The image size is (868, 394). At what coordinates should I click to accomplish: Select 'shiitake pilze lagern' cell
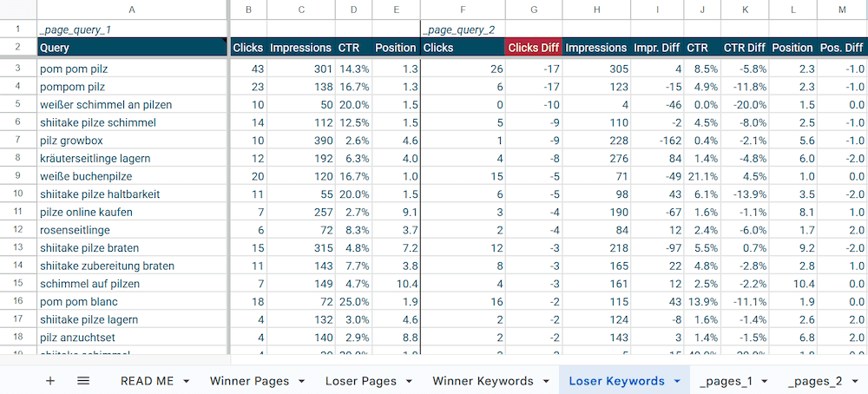[x=132, y=319]
